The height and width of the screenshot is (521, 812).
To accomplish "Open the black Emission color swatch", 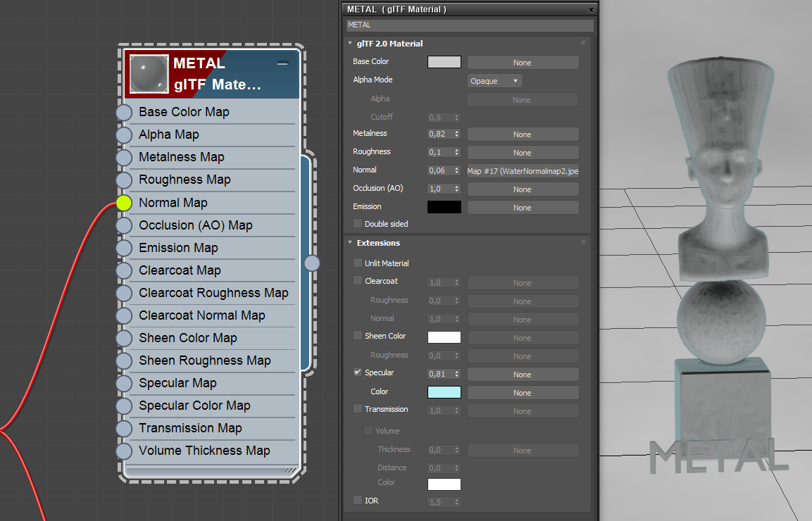I will [444, 207].
